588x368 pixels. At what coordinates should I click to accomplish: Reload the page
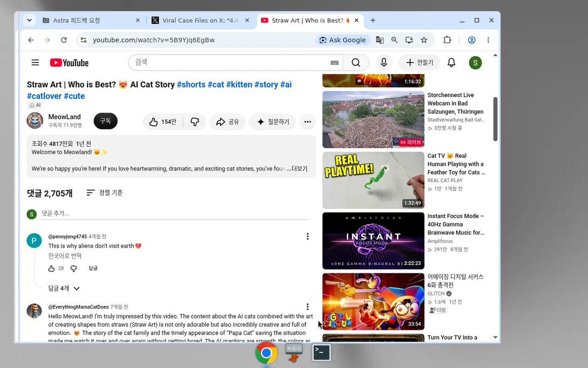pos(64,40)
